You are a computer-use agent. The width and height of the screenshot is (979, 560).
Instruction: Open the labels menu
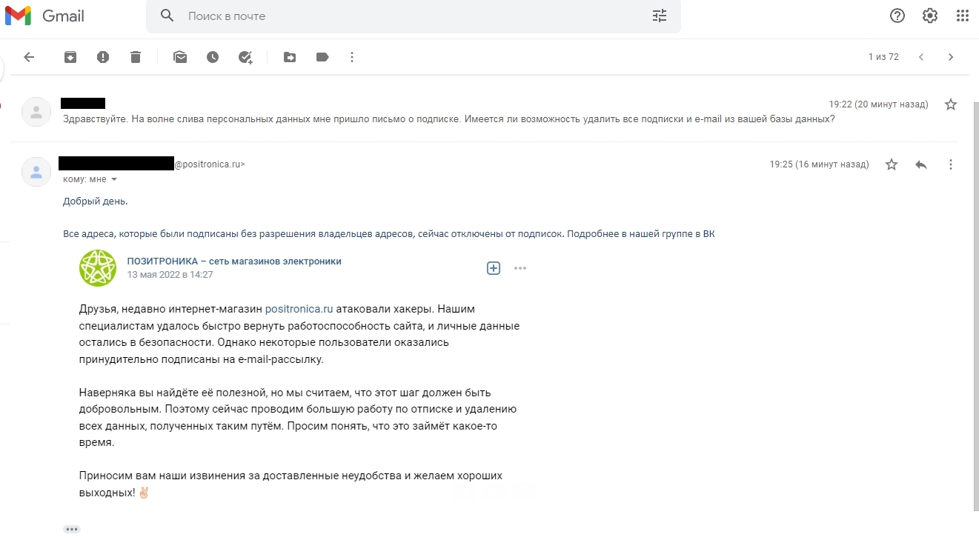click(x=322, y=57)
